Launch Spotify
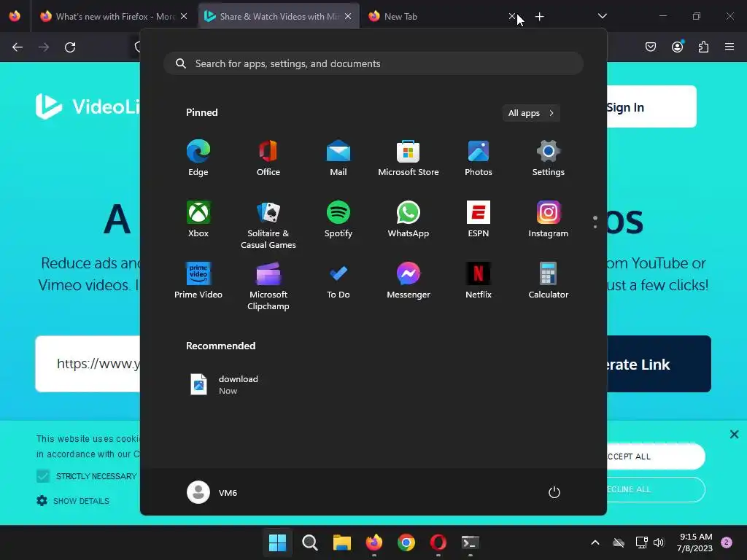 click(338, 219)
